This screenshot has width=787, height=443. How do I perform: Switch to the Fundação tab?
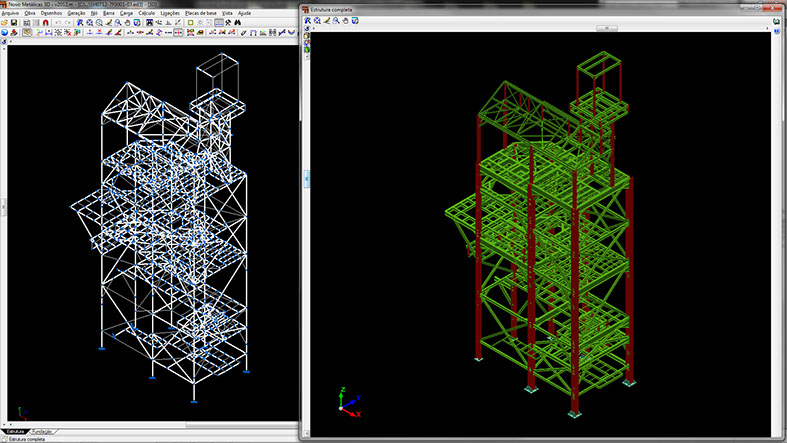[x=43, y=431]
